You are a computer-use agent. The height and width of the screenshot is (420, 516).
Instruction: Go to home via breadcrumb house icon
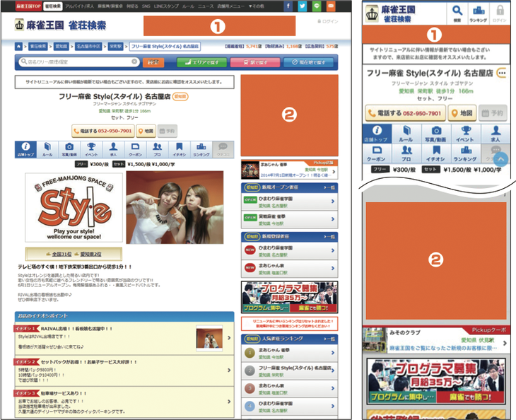(19, 47)
